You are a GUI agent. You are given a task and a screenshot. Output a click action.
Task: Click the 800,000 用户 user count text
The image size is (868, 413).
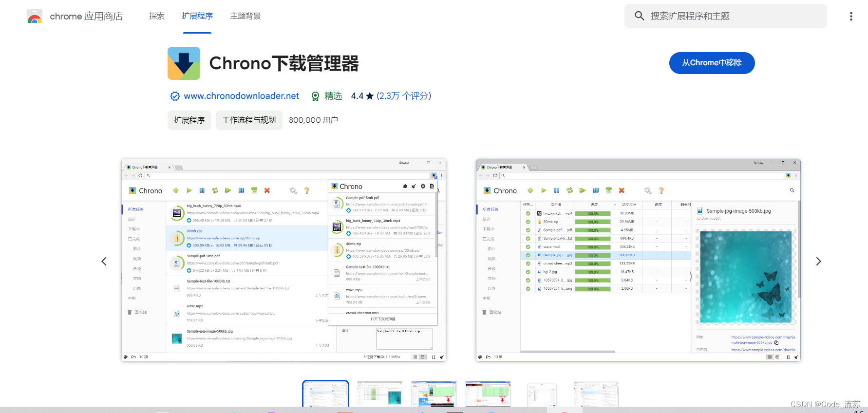tap(313, 120)
